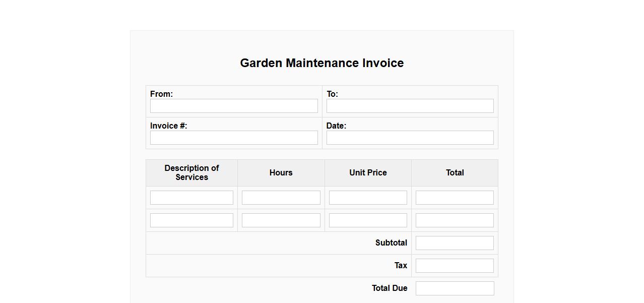This screenshot has width=644, height=303.
Task: Select second row Description of Services field
Action: pyautogui.click(x=191, y=220)
